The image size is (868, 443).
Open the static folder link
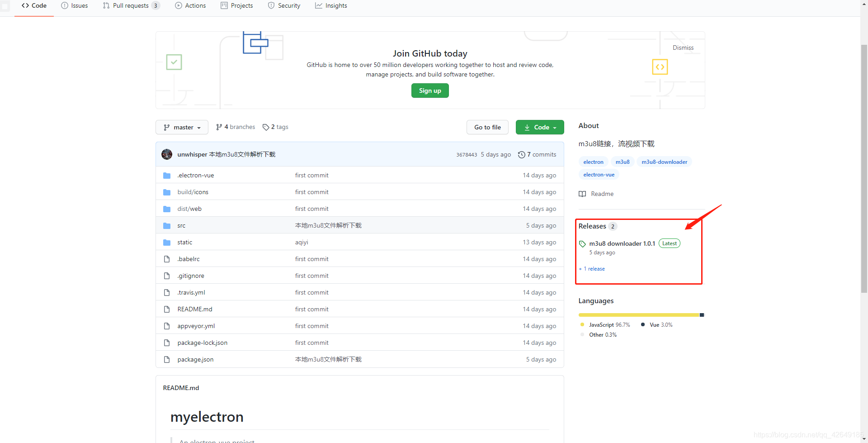(x=185, y=242)
